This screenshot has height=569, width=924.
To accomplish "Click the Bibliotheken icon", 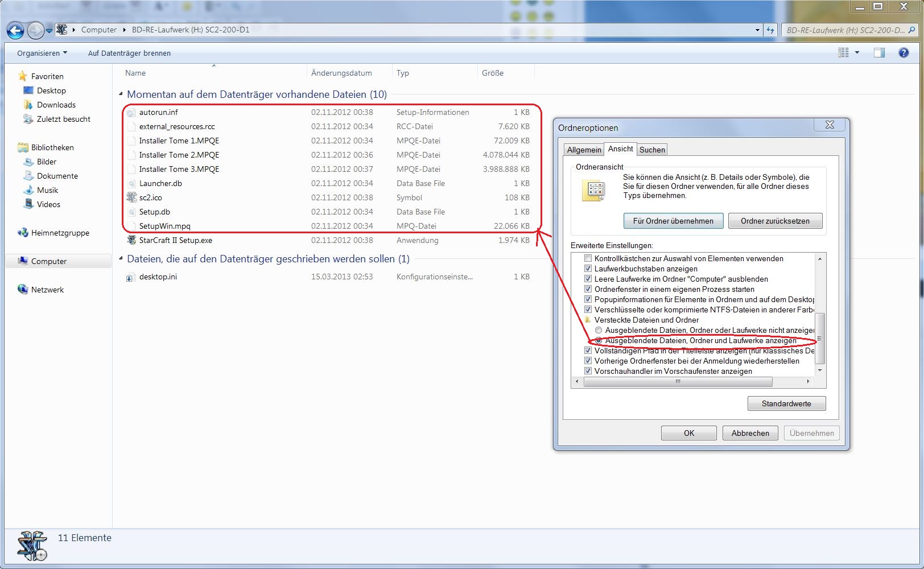I will 23,147.
